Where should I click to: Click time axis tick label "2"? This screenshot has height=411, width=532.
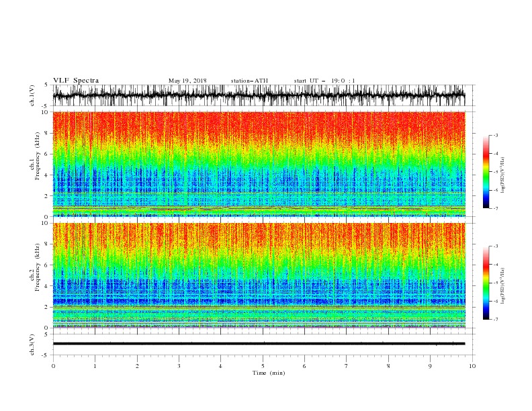coord(137,366)
